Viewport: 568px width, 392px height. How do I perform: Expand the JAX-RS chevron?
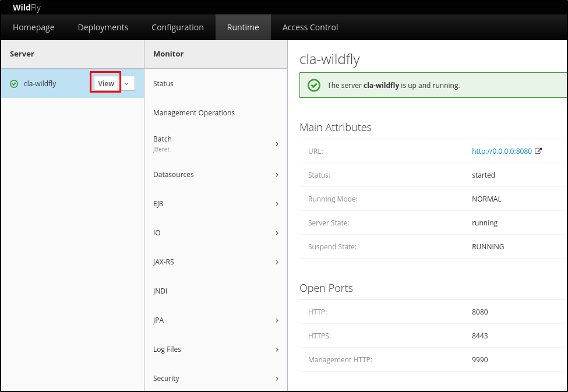point(277,262)
